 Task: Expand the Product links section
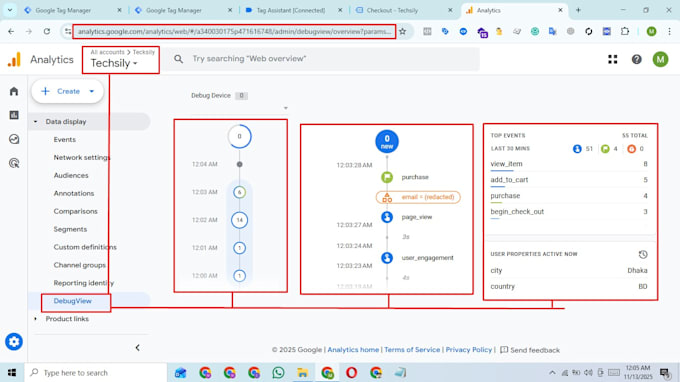pos(36,319)
